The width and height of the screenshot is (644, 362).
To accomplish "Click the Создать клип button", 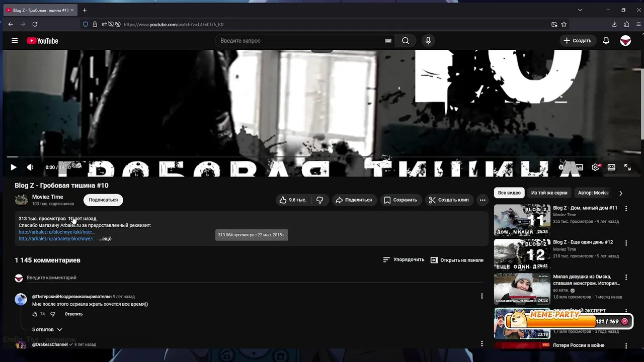I will pos(449,200).
